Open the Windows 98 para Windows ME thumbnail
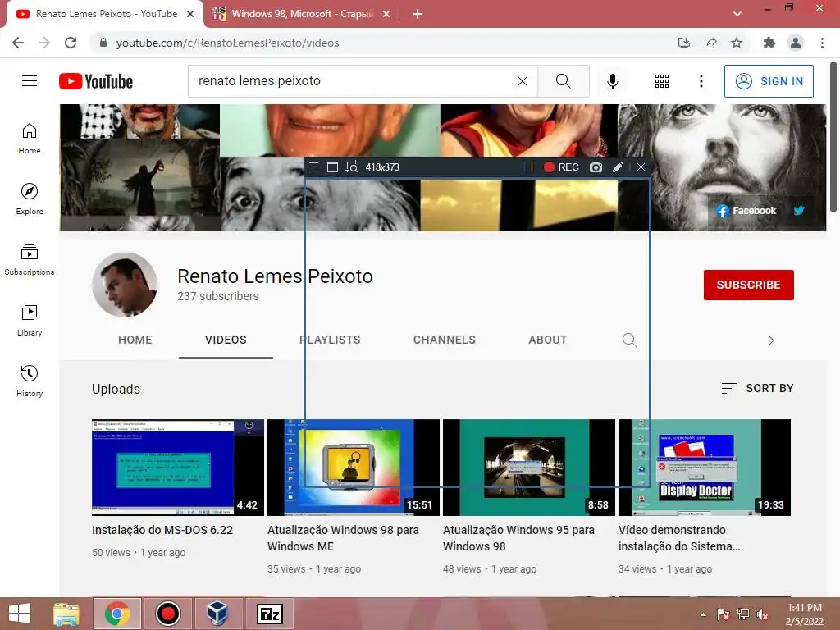Screen dimensions: 840x630 pos(354,468)
